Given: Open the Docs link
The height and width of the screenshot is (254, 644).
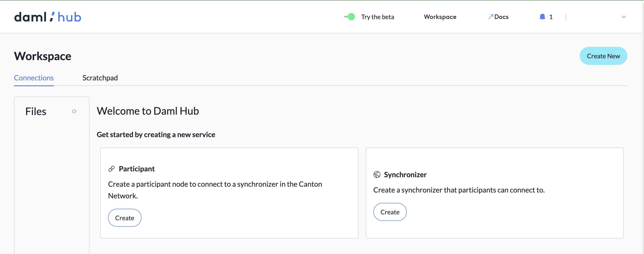Looking at the screenshot, I should click(501, 17).
